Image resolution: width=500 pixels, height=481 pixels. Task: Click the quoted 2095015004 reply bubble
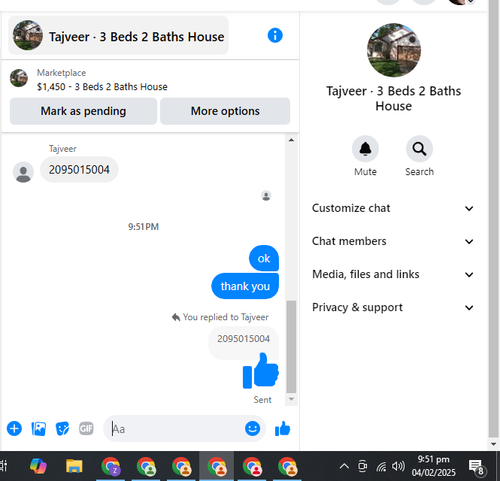point(243,339)
